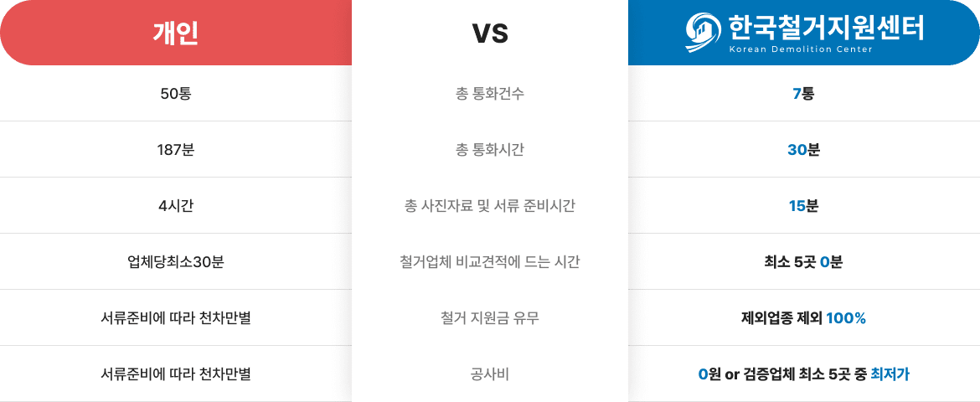The image size is (980, 402).
Task: Click the 총 통화건수 row label
Action: (x=490, y=94)
